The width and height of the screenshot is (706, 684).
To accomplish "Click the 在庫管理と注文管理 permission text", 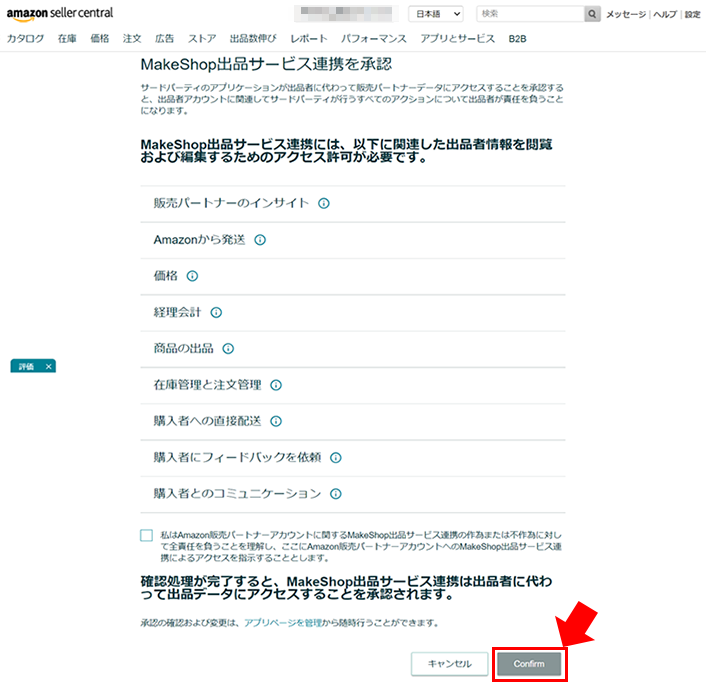I will coord(207,385).
